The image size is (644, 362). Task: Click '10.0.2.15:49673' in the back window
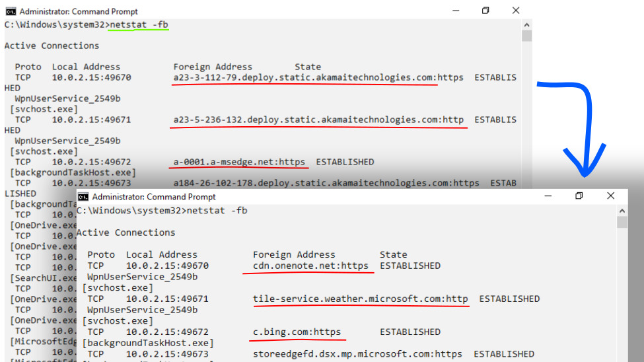point(92,183)
